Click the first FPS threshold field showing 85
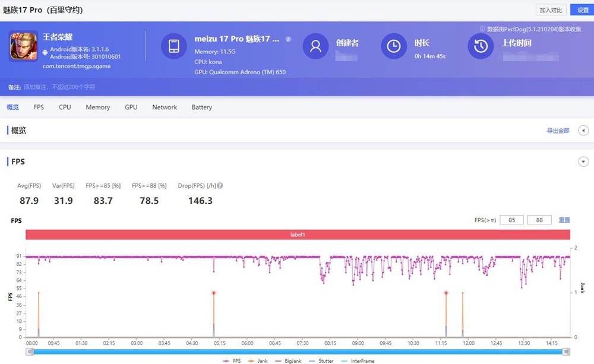The image size is (594, 364). click(x=512, y=220)
